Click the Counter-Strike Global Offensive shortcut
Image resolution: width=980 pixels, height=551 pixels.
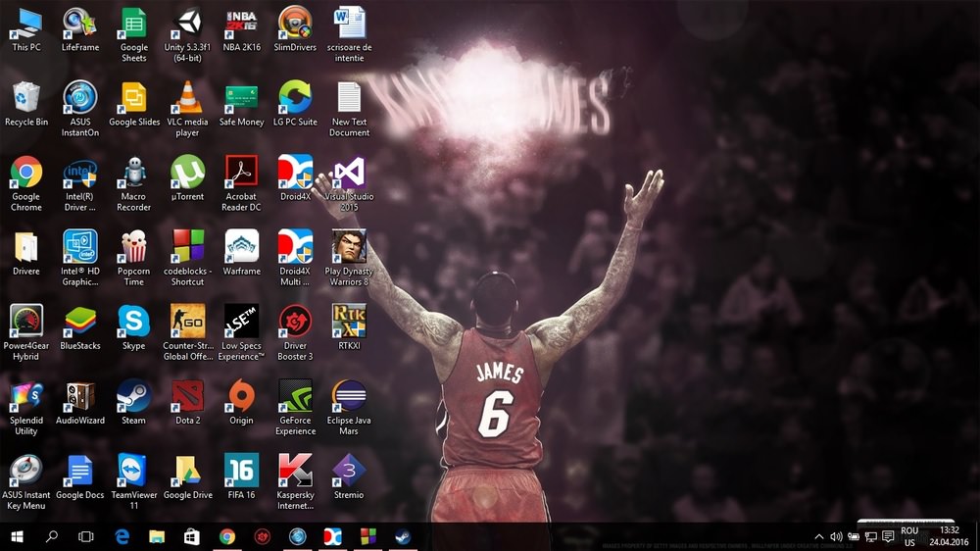point(187,323)
